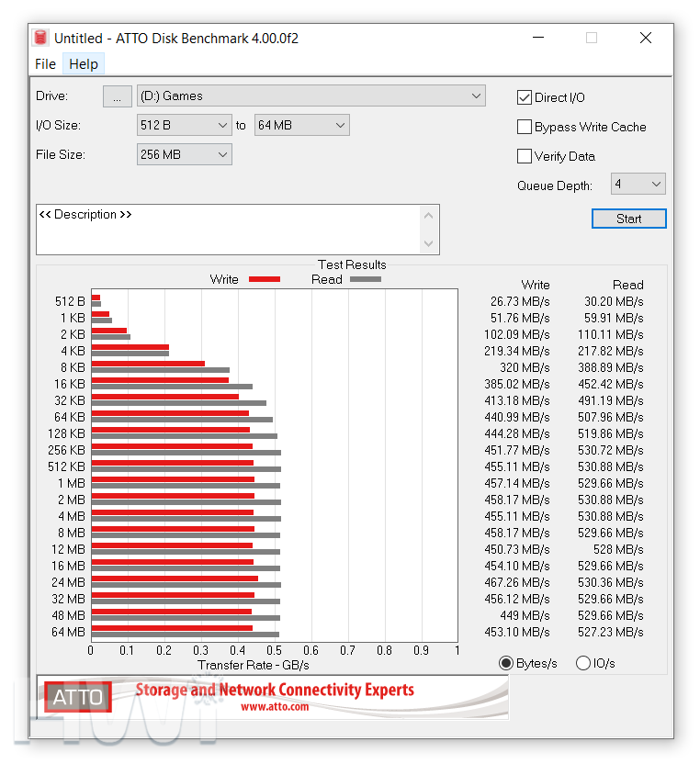
Task: Click the 388.89 MB/s read value
Action: click(610, 368)
